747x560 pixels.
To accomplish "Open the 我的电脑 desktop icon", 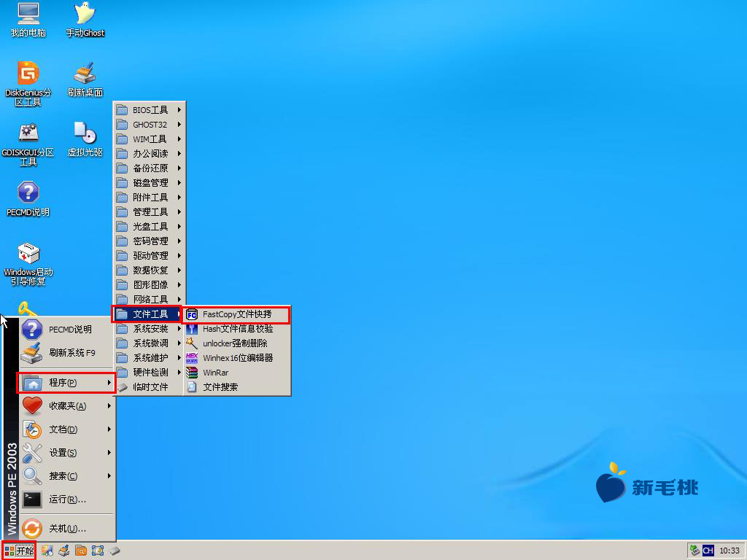I will [x=28, y=20].
